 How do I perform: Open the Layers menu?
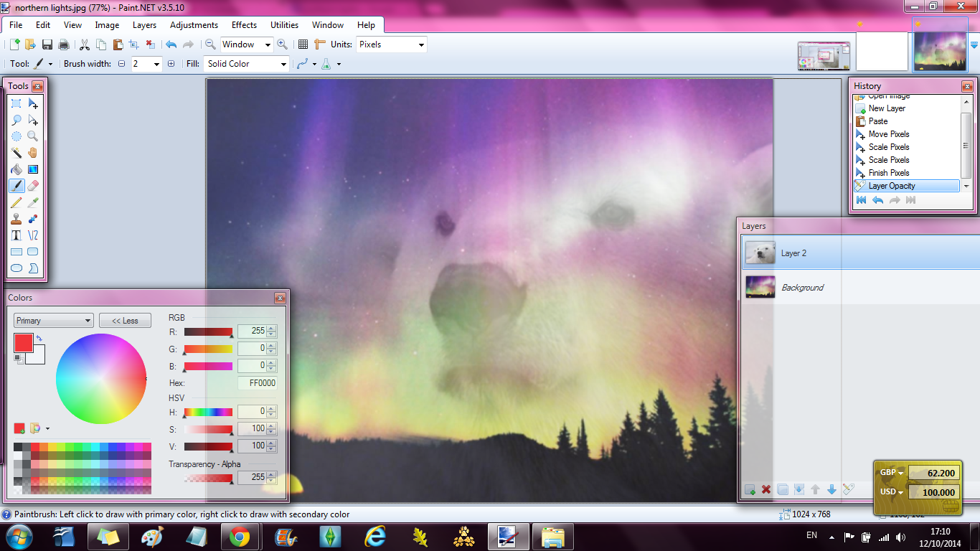coord(144,24)
